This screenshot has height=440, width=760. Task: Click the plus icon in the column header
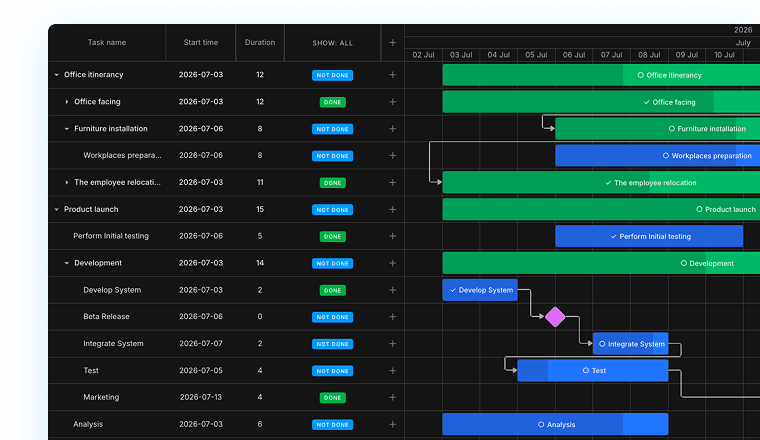(x=393, y=43)
